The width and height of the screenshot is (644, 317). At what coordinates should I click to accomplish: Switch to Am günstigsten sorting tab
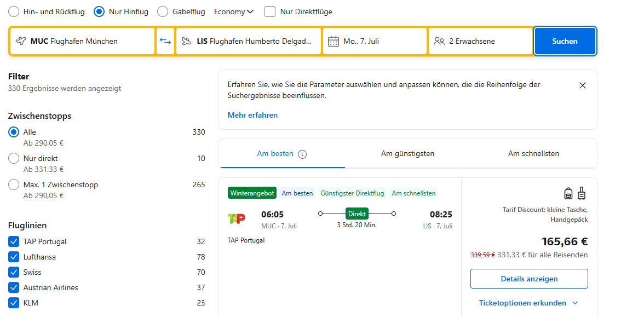point(408,153)
